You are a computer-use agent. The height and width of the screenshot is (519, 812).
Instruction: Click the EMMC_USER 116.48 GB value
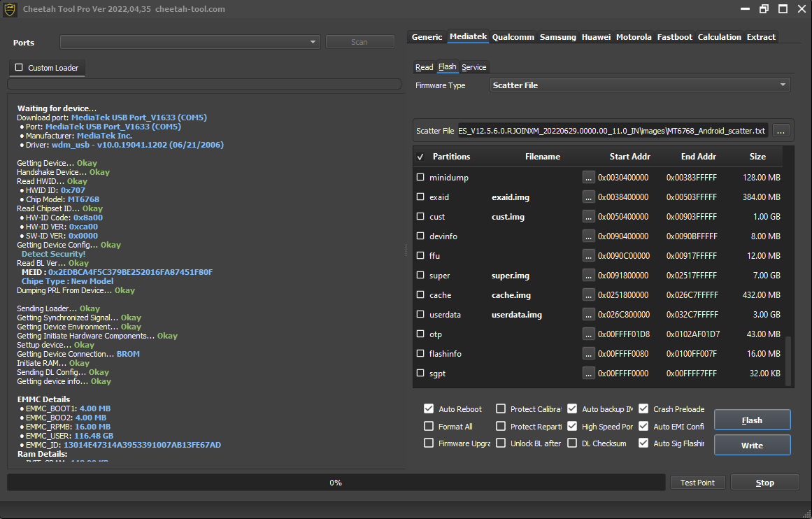(94, 436)
